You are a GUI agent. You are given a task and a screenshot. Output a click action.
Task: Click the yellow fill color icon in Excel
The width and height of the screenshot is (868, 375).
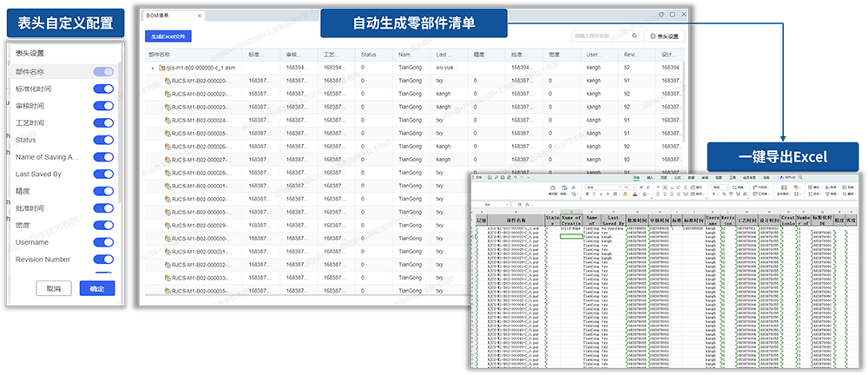pos(625,194)
